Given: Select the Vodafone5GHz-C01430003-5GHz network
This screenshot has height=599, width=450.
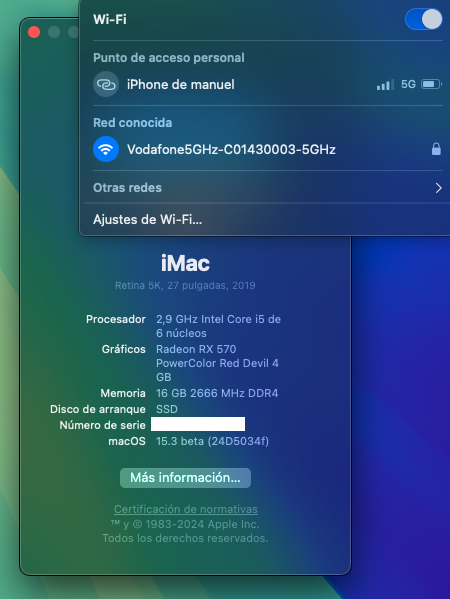Looking at the screenshot, I should [267, 149].
